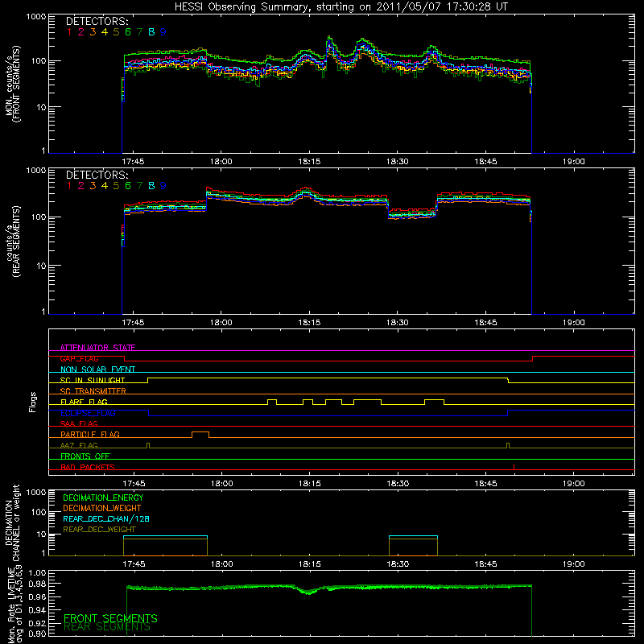
Task: Click the GAP_FLAG label
Action: [x=79, y=358]
